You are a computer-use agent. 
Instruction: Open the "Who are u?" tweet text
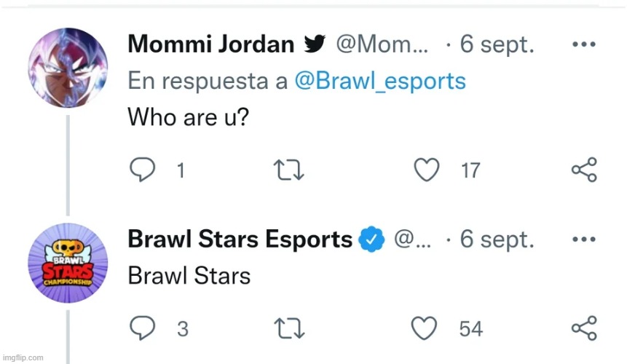pos(189,117)
